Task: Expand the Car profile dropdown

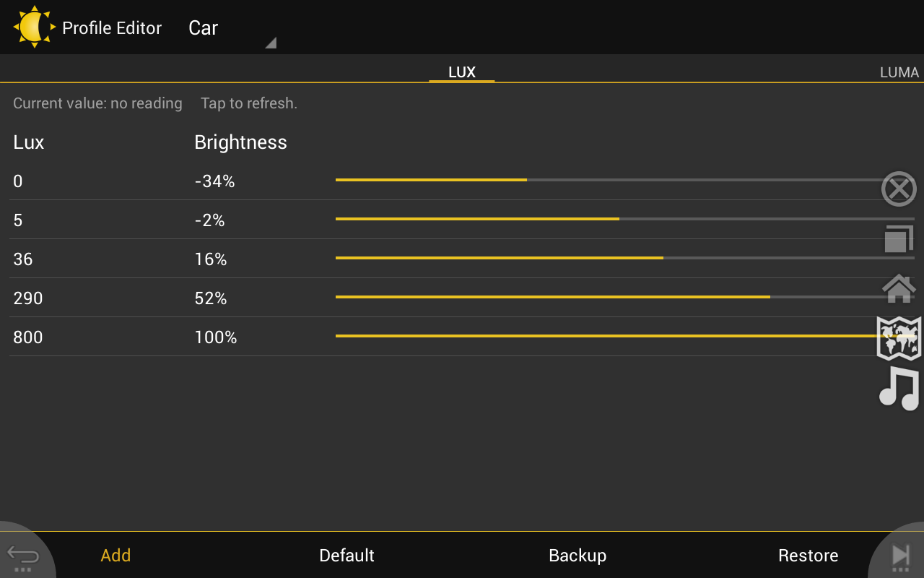Action: tap(231, 29)
